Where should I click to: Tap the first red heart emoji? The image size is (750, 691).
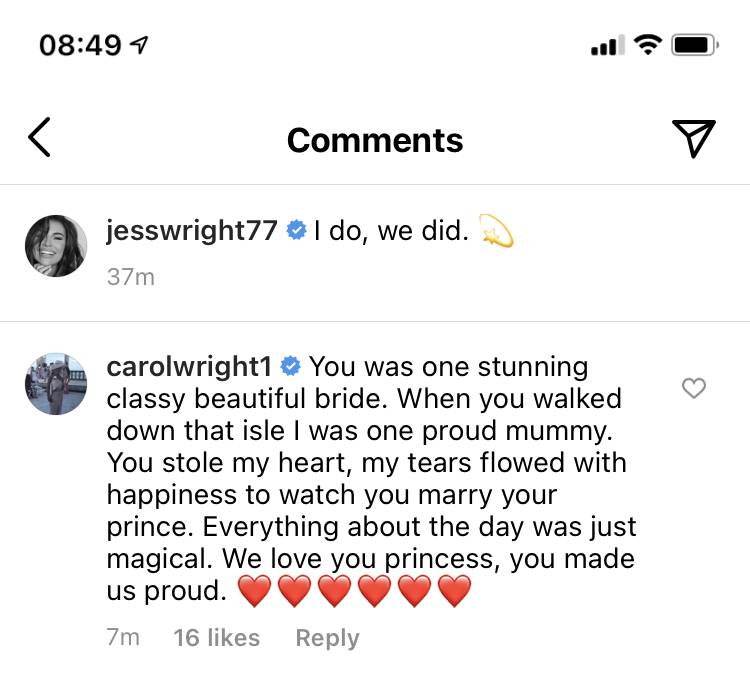254,591
